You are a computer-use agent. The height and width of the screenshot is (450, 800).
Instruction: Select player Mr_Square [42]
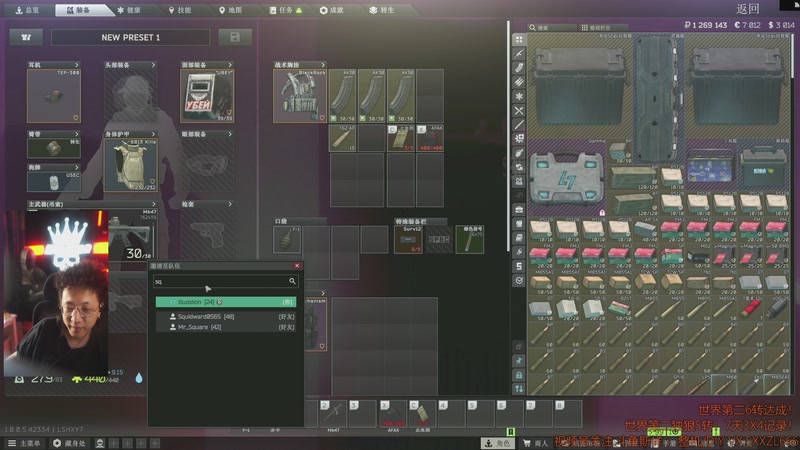[226, 327]
